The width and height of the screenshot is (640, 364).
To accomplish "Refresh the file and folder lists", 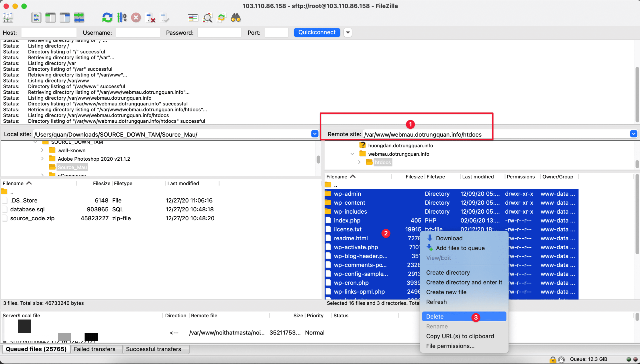I will (x=107, y=17).
